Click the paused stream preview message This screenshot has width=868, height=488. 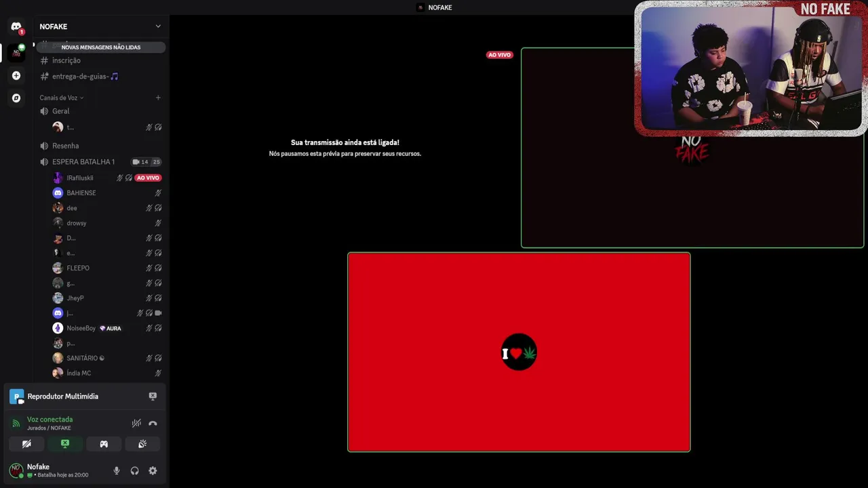(x=344, y=148)
